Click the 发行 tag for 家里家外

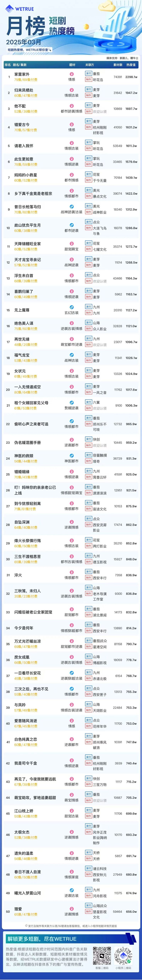[88, 73]
